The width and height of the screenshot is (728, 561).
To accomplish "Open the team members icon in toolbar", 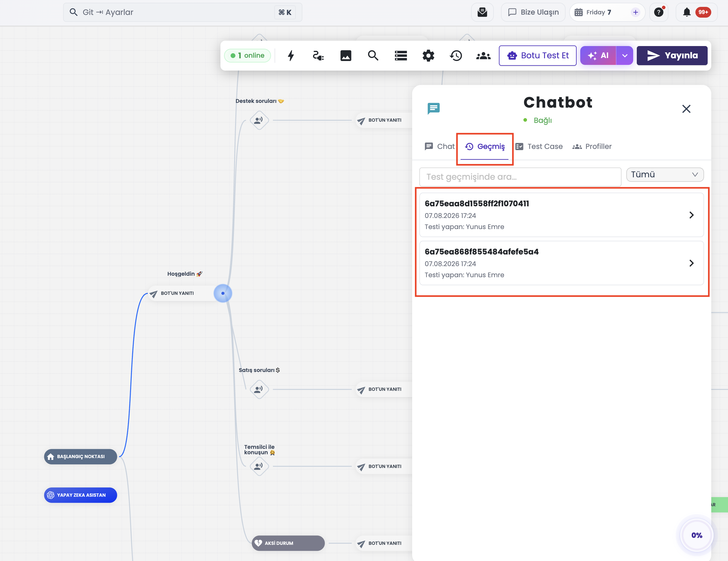I will 483,55.
